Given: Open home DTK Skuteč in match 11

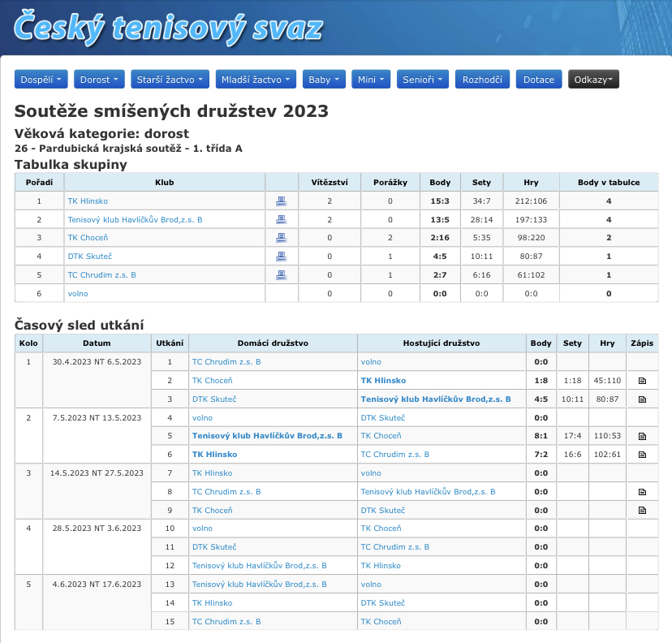Looking at the screenshot, I should [x=214, y=547].
